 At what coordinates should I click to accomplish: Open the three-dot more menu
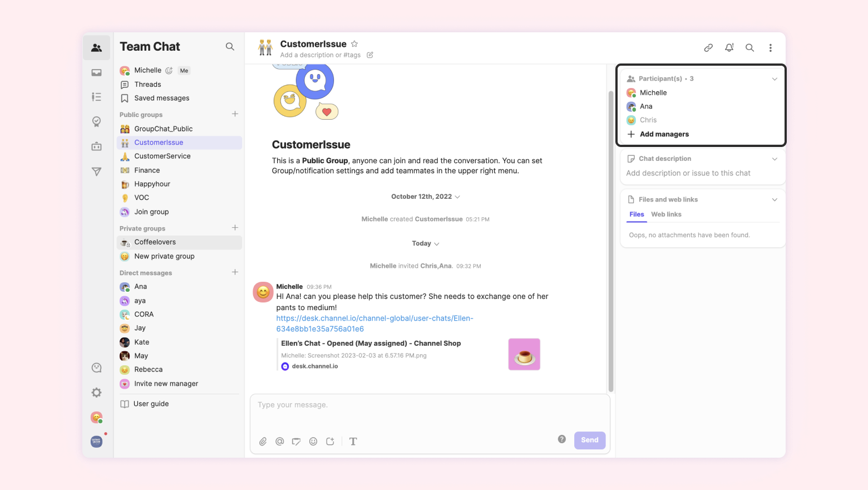pos(771,48)
